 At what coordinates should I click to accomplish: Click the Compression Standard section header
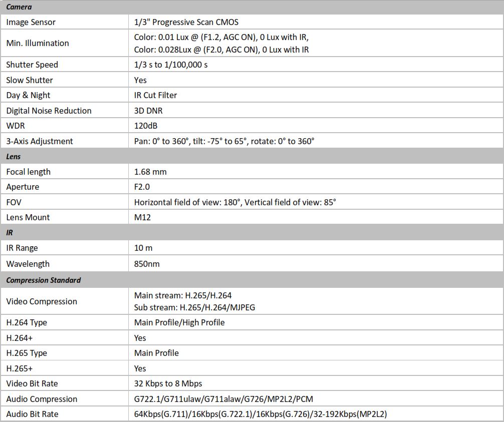tap(44, 280)
